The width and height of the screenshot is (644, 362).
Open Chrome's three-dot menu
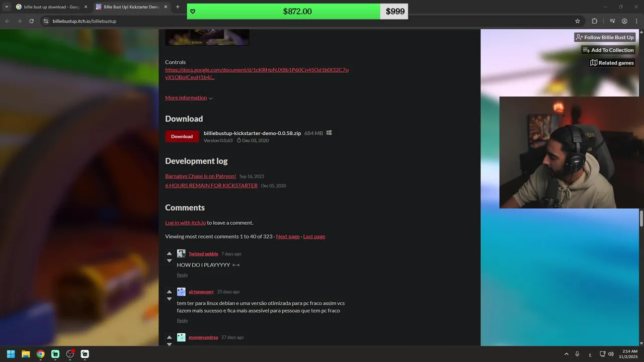pos(636,21)
